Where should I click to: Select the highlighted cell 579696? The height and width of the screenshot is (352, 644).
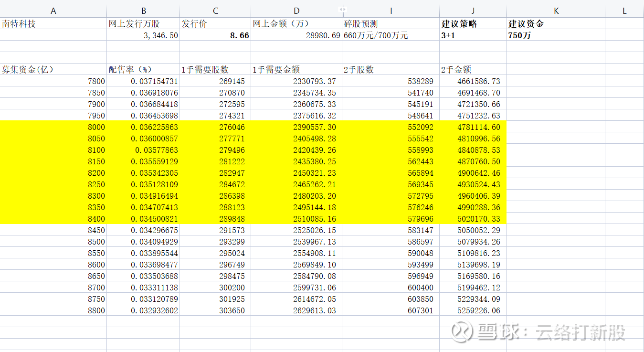[x=391, y=219]
